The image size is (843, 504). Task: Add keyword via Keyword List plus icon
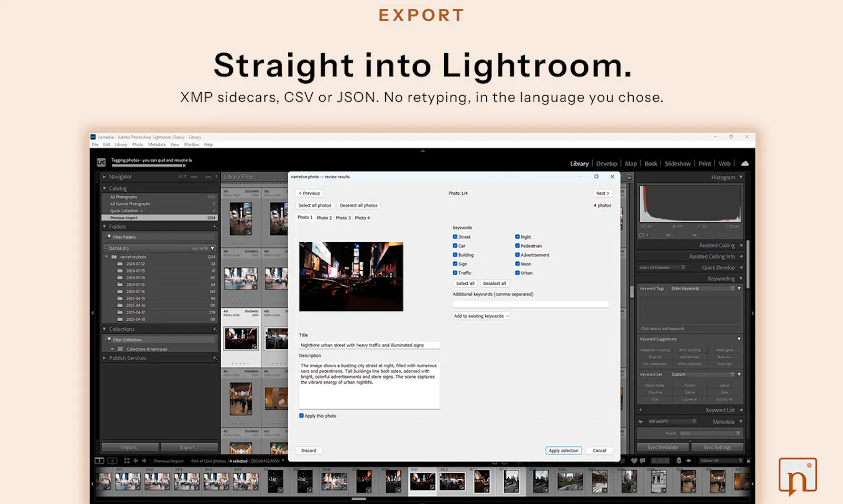[x=641, y=410]
